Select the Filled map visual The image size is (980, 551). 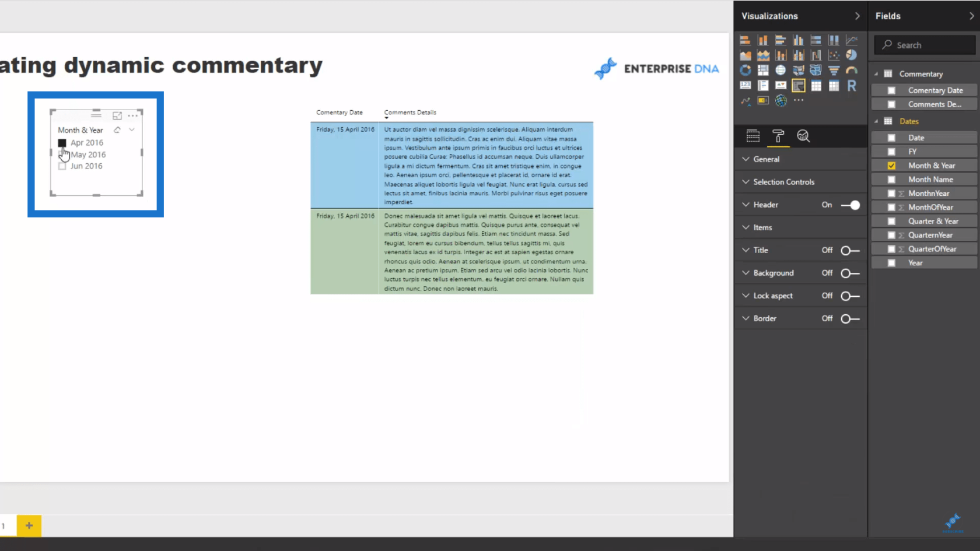[799, 71]
